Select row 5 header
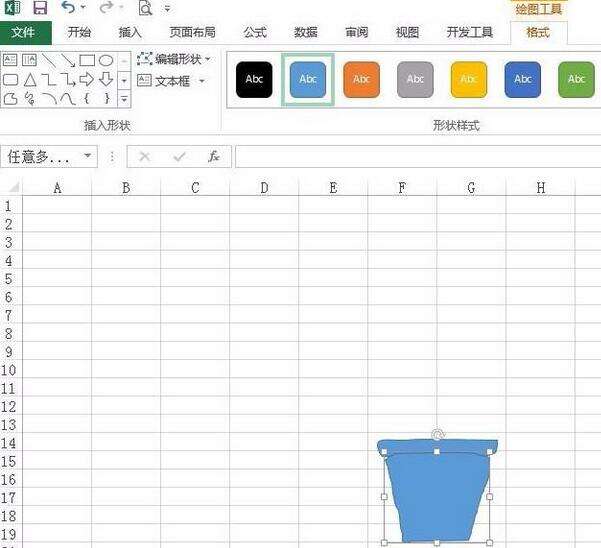 point(9,279)
